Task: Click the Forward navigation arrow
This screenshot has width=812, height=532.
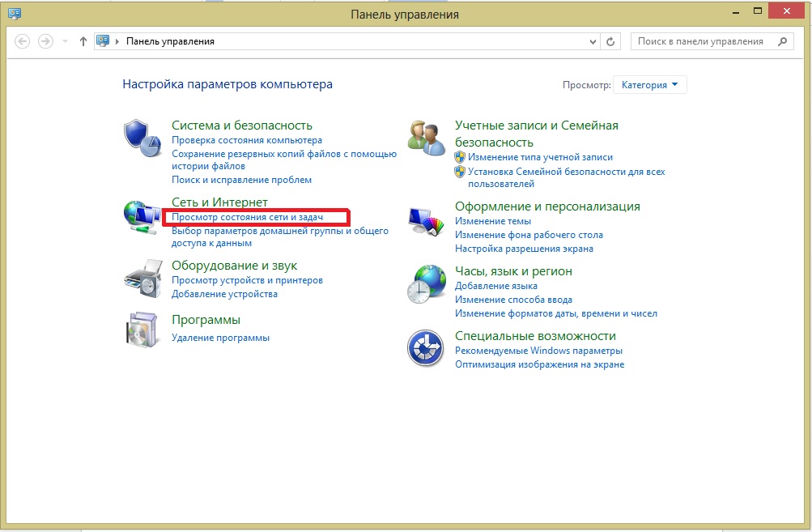Action: tap(45, 41)
